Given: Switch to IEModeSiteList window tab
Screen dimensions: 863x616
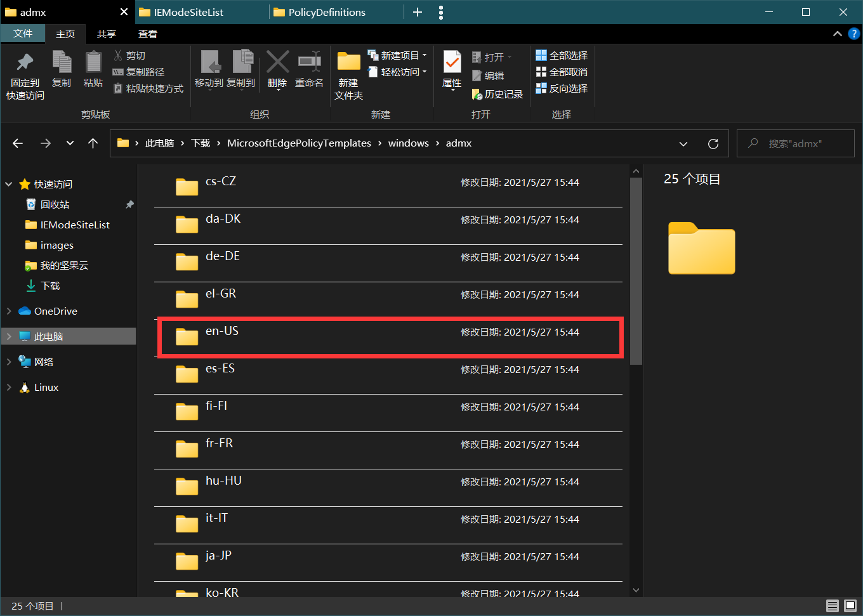Looking at the screenshot, I should coord(201,12).
